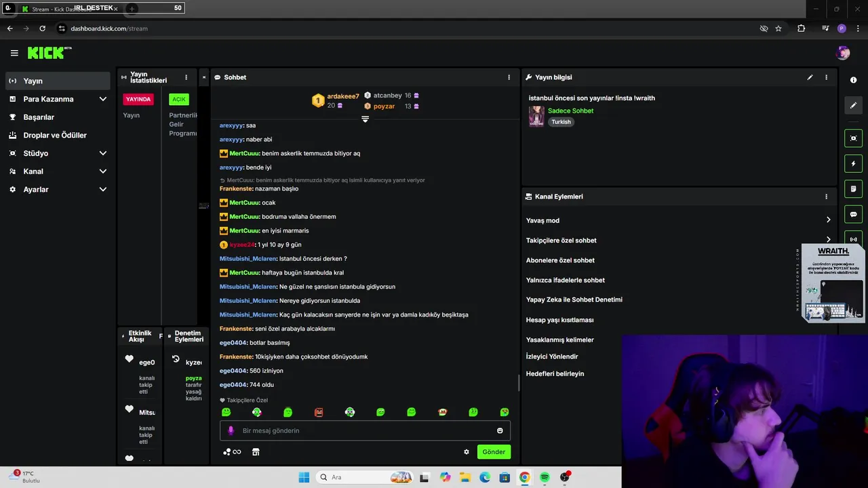Click the collapse arrows left of Sohbet panel

pyautogui.click(x=203, y=77)
